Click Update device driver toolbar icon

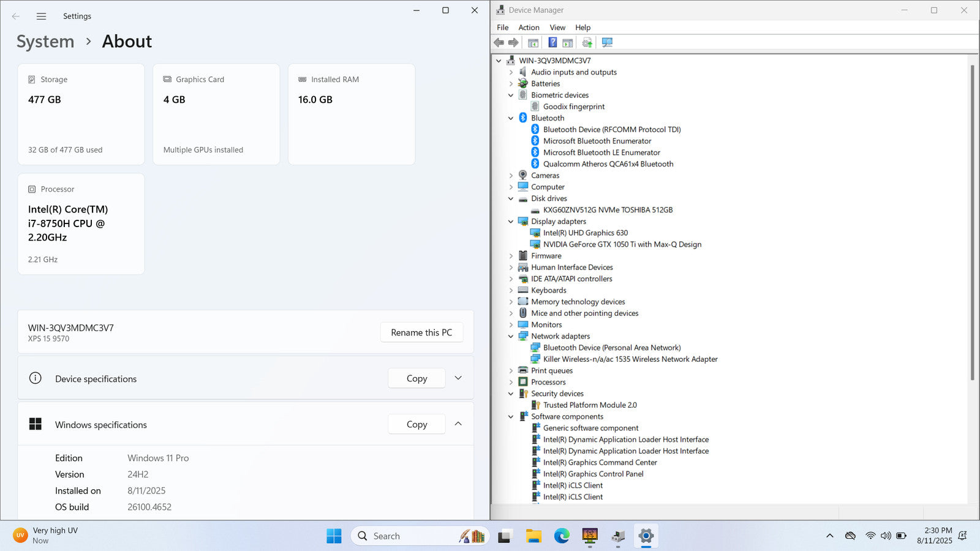point(587,43)
